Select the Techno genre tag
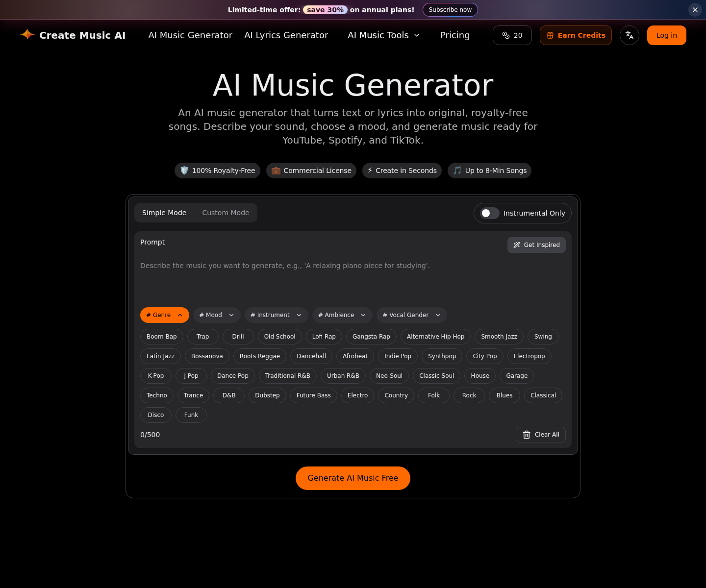 (157, 395)
